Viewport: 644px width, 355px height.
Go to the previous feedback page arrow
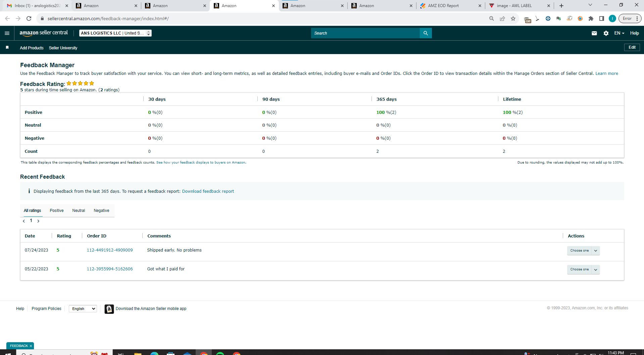(24, 221)
